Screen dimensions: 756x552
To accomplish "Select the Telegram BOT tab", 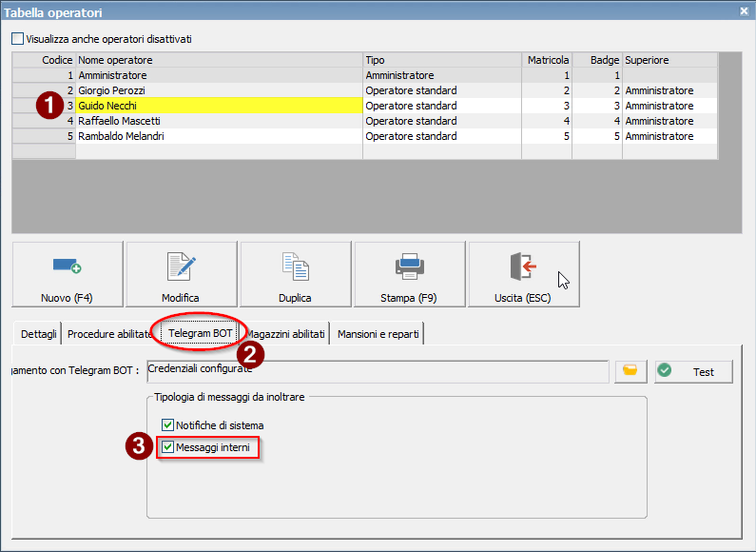I will pyautogui.click(x=202, y=334).
